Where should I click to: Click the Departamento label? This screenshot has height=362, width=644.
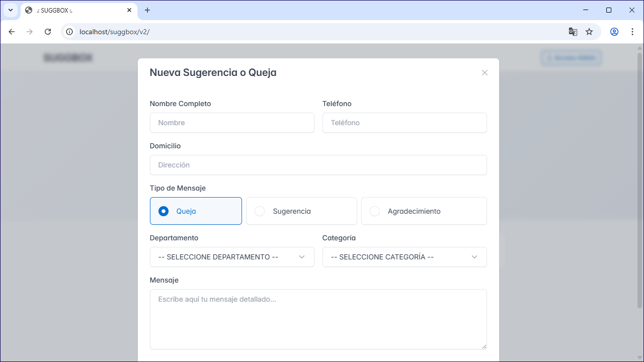(x=174, y=238)
